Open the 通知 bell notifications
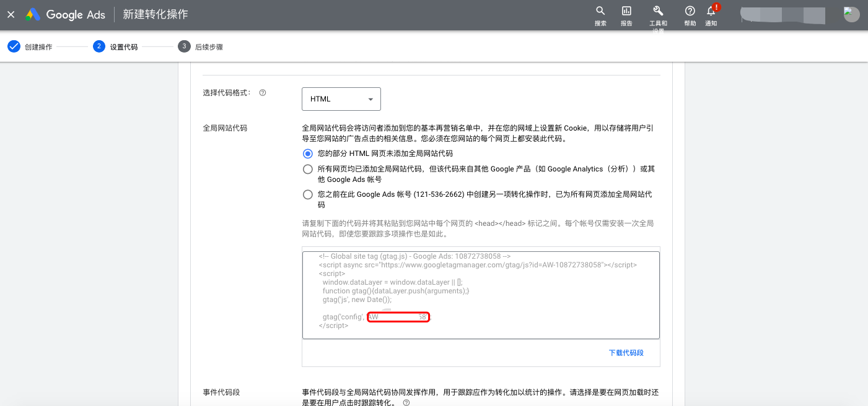Viewport: 868px width, 406px height. [711, 11]
